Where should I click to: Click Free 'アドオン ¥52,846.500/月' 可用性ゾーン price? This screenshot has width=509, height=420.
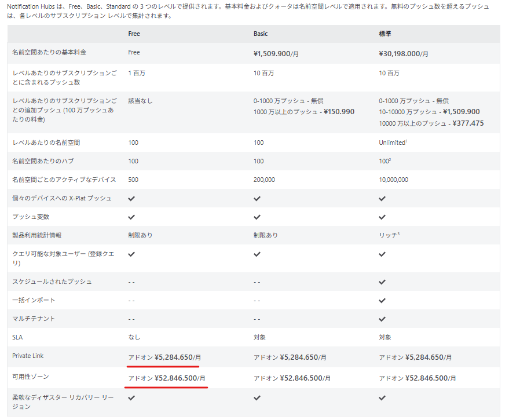pyautogui.click(x=167, y=378)
